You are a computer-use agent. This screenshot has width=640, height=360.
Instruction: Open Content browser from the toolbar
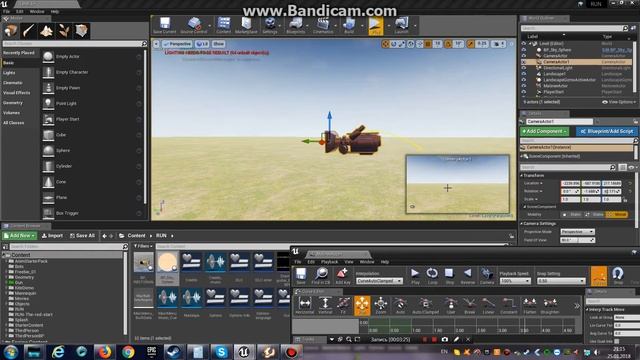pyautogui.click(x=224, y=25)
